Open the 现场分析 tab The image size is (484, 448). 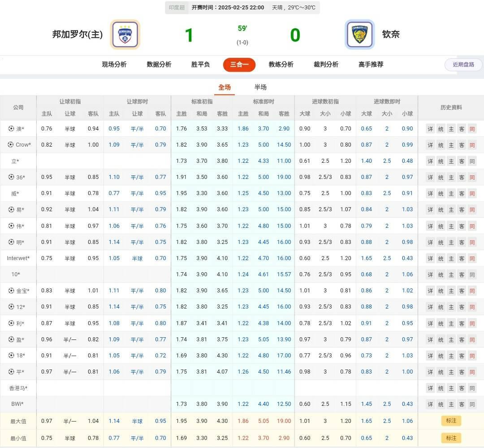114,64
